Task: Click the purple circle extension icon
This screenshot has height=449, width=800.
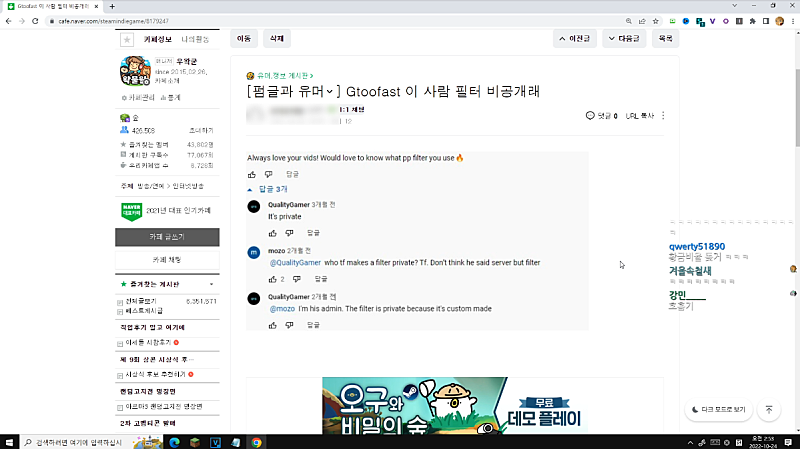Action: pos(726,21)
